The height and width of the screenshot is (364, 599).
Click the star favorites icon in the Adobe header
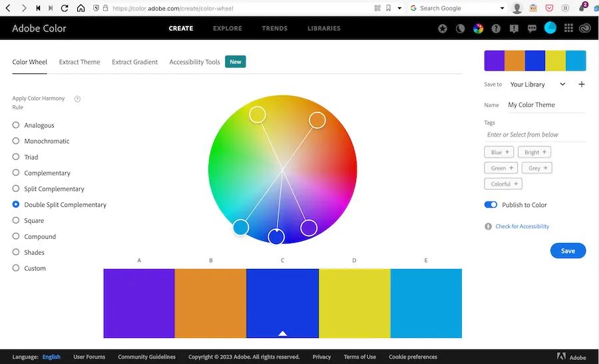443,28
